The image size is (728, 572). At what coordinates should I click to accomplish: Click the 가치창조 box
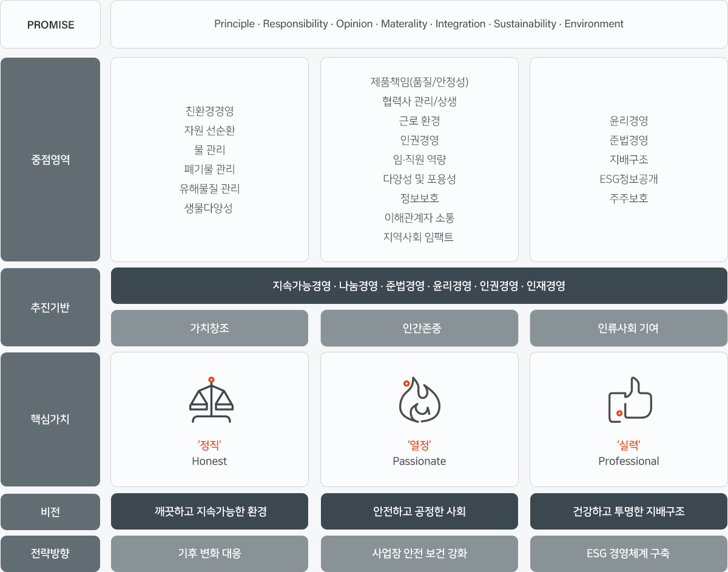click(209, 328)
